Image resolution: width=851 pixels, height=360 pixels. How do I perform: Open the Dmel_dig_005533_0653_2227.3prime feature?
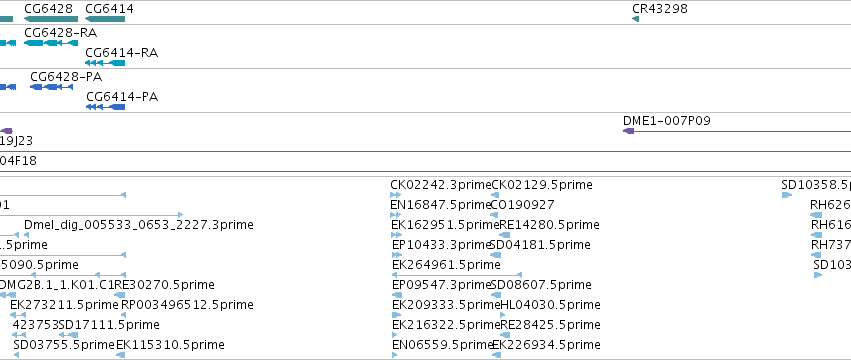pos(138,225)
